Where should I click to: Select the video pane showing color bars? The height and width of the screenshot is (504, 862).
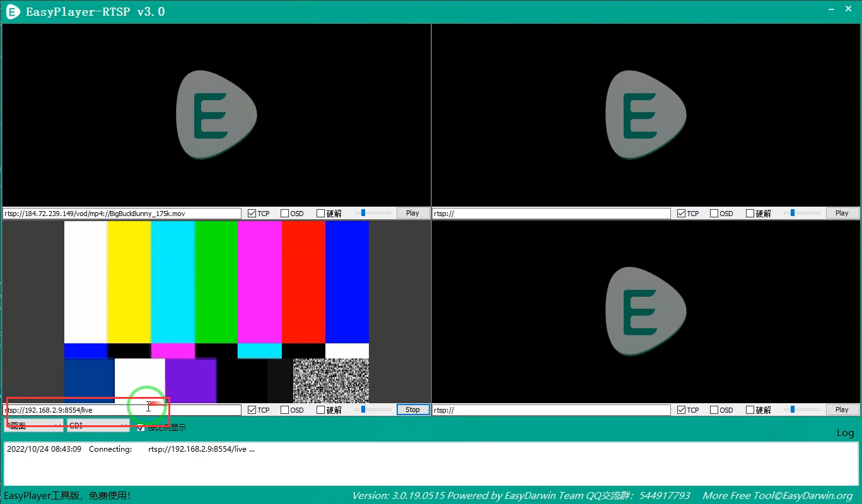coord(216,312)
